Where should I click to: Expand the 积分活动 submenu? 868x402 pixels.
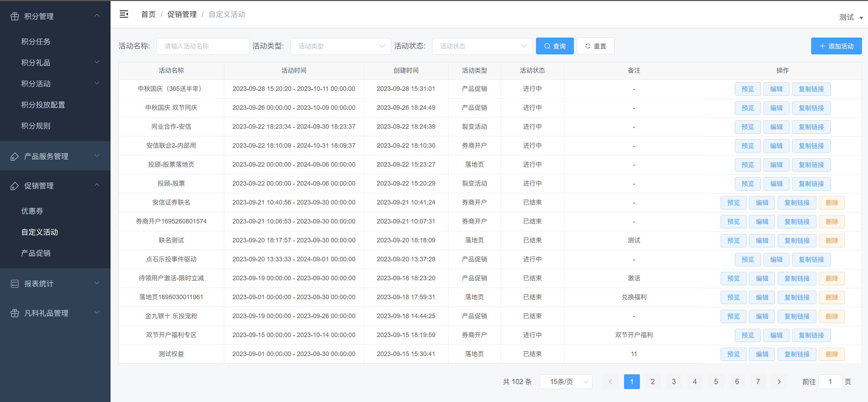pyautogui.click(x=97, y=83)
